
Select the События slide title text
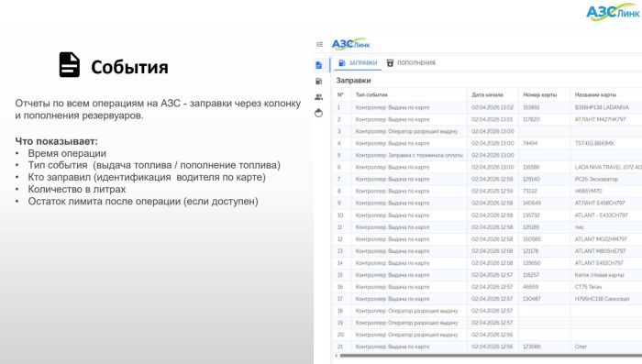pos(129,67)
